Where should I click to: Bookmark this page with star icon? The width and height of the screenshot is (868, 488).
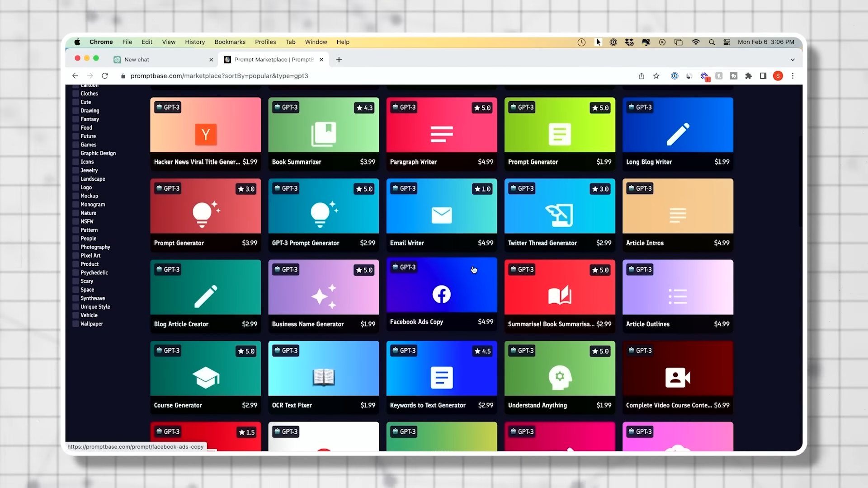pos(656,76)
